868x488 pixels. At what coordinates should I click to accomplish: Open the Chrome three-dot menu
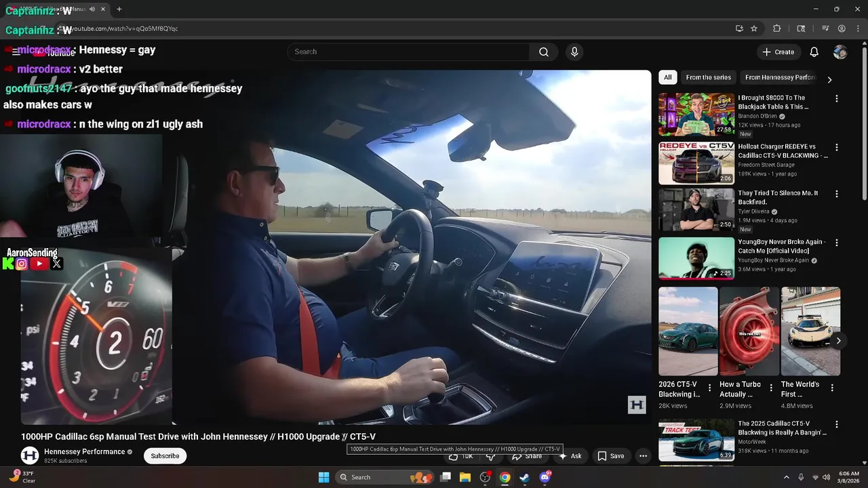(x=857, y=28)
